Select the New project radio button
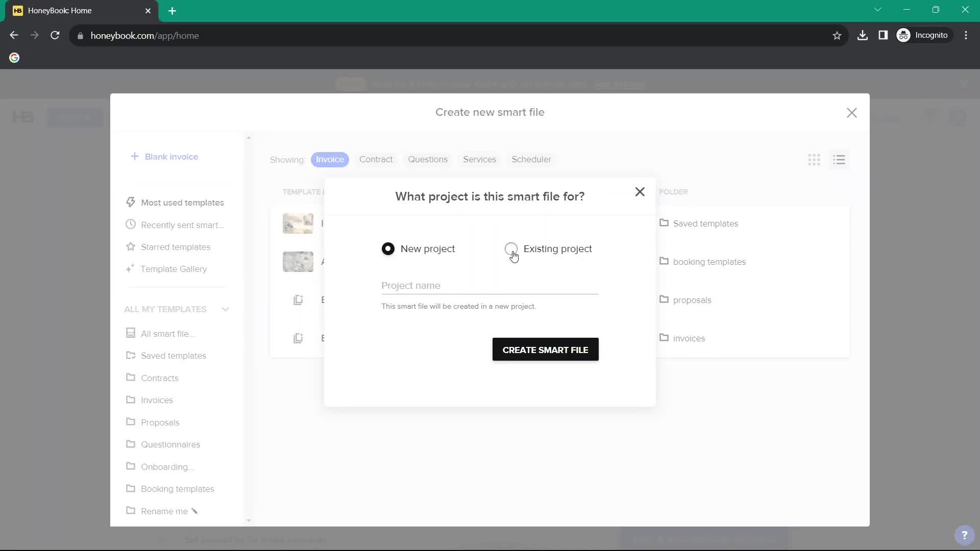This screenshot has width=980, height=551. [x=388, y=248]
